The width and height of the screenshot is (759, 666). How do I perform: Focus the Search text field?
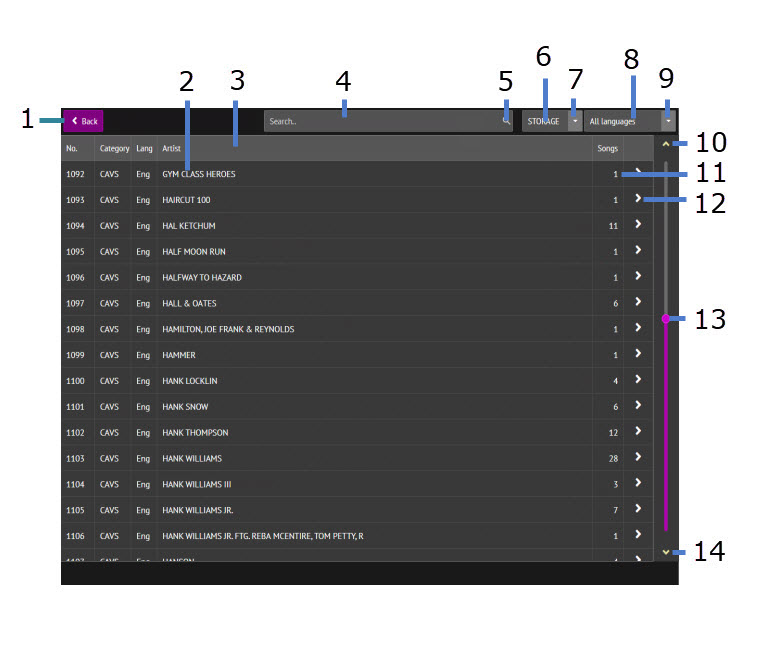380,121
